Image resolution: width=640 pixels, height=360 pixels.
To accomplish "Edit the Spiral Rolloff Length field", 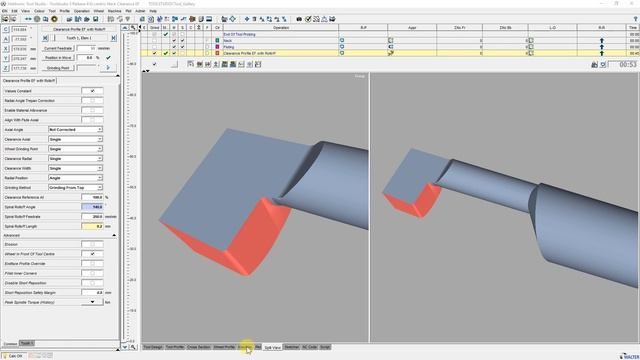I will click(x=92, y=226).
